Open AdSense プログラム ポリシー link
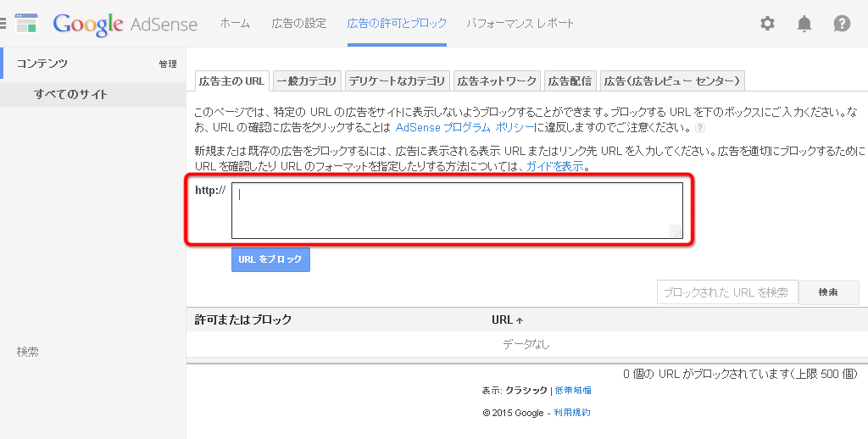The width and height of the screenshot is (868, 439). pos(465,127)
